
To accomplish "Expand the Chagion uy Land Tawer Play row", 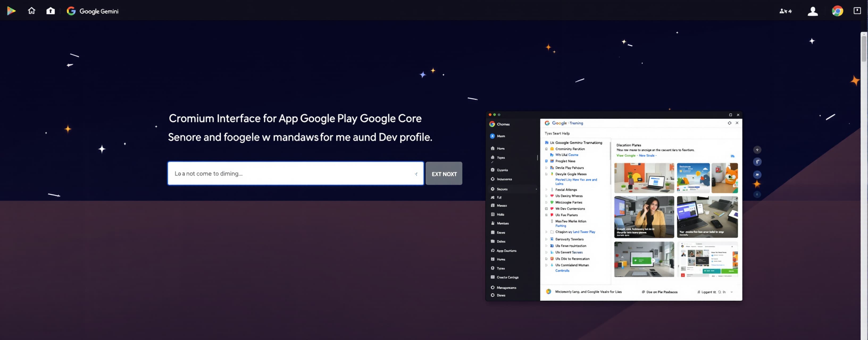I will click(x=546, y=232).
